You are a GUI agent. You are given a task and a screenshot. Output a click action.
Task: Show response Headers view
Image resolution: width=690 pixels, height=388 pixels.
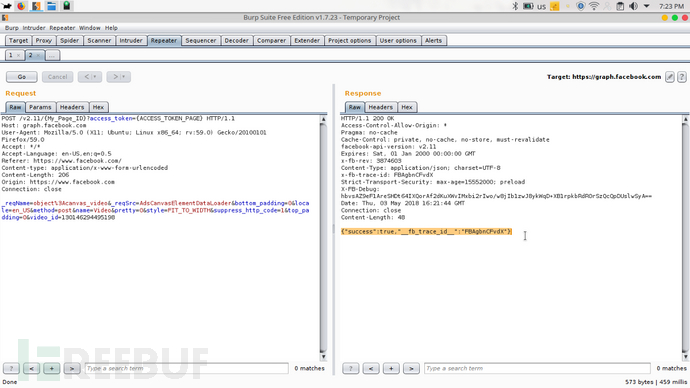point(381,107)
